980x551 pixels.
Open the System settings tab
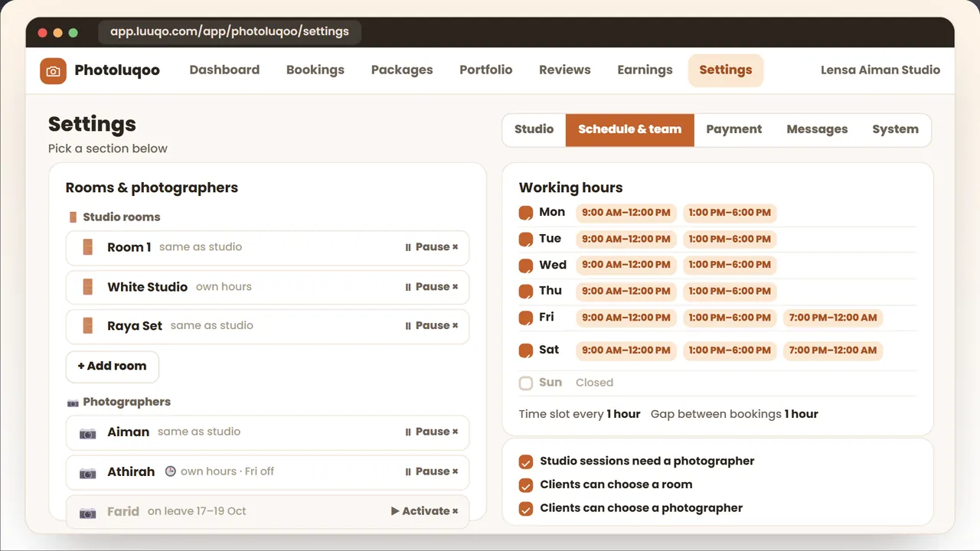coord(895,129)
